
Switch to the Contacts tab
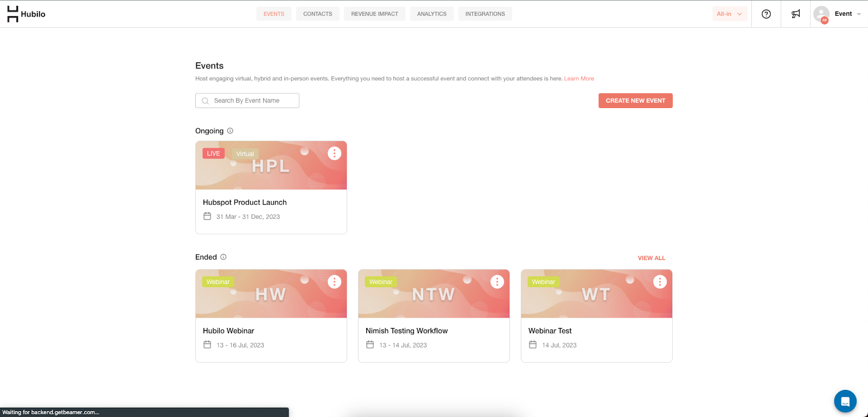[x=317, y=14]
